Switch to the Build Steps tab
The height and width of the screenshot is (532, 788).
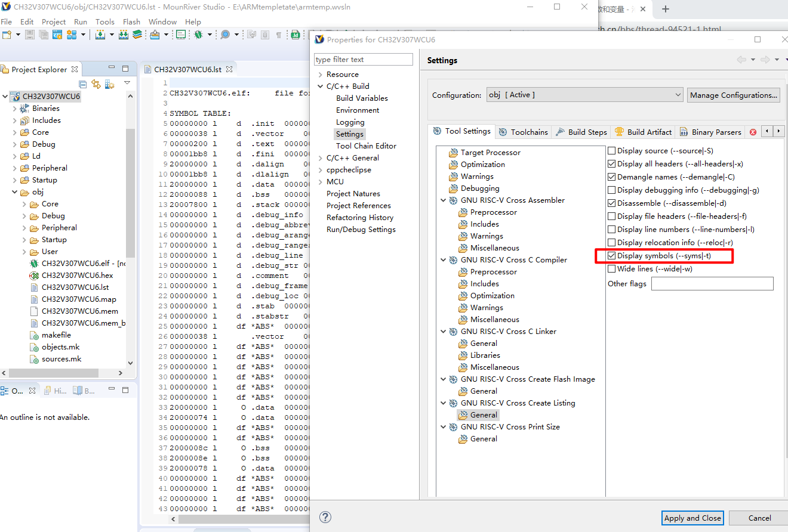581,132
